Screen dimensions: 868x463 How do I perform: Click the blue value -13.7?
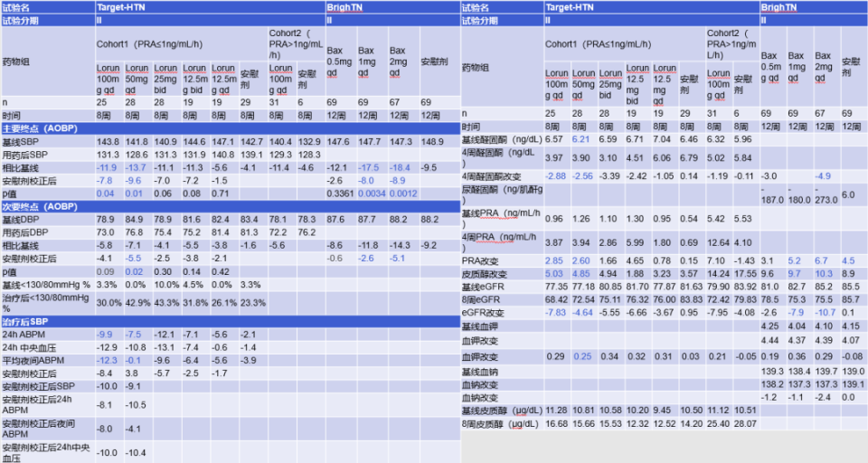coord(136,167)
